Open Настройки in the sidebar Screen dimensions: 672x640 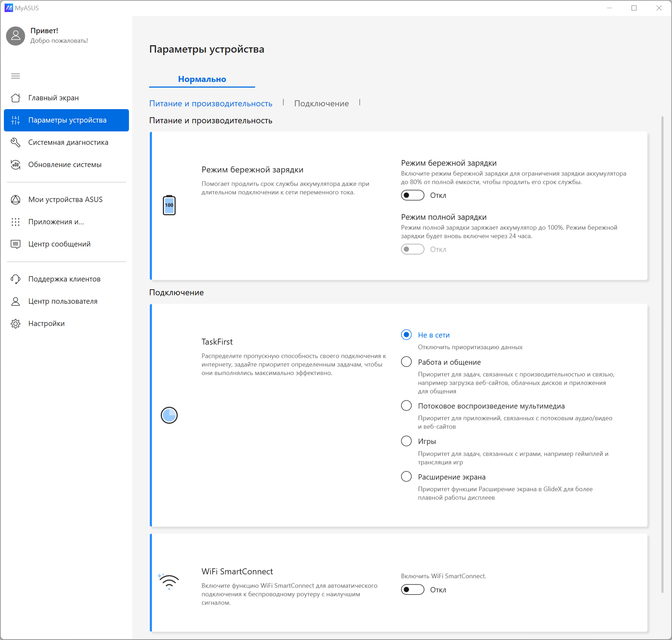(66, 324)
